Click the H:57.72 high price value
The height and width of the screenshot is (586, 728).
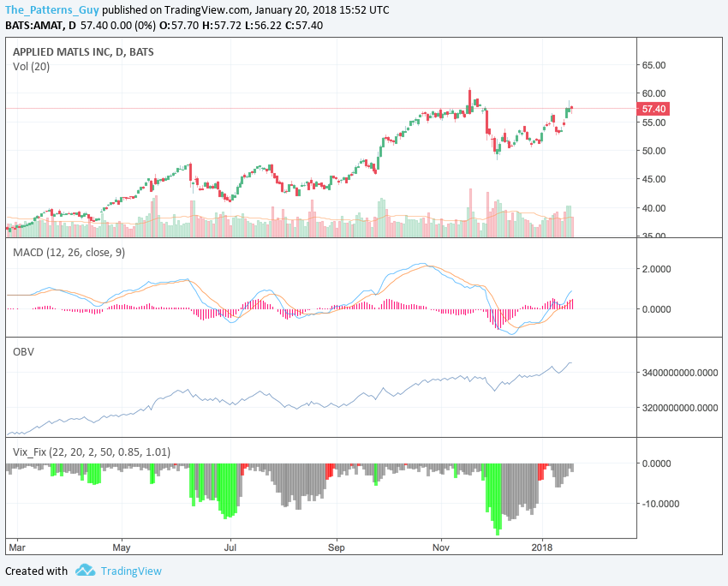[222, 26]
